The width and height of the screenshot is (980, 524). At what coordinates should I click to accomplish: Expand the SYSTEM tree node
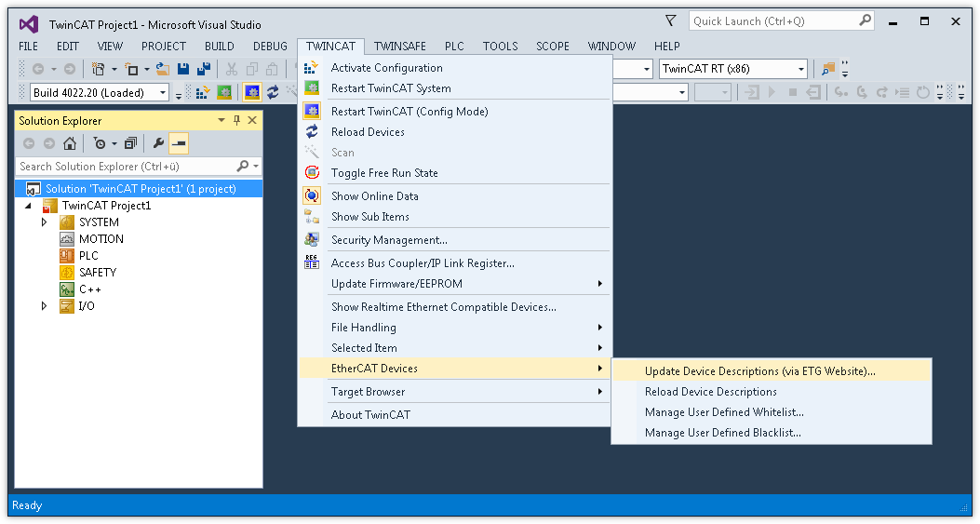coord(45,222)
